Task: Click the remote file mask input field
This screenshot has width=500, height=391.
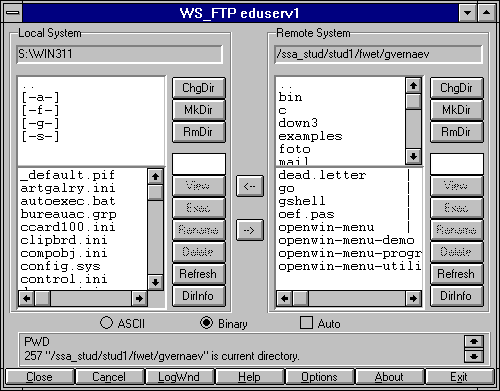Action: pos(457,164)
